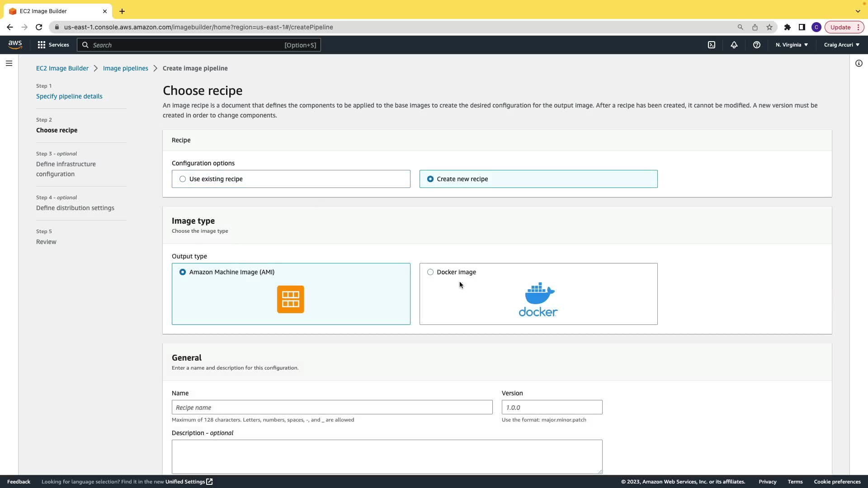
Task: Open the Services grid menu
Action: pos(53,45)
